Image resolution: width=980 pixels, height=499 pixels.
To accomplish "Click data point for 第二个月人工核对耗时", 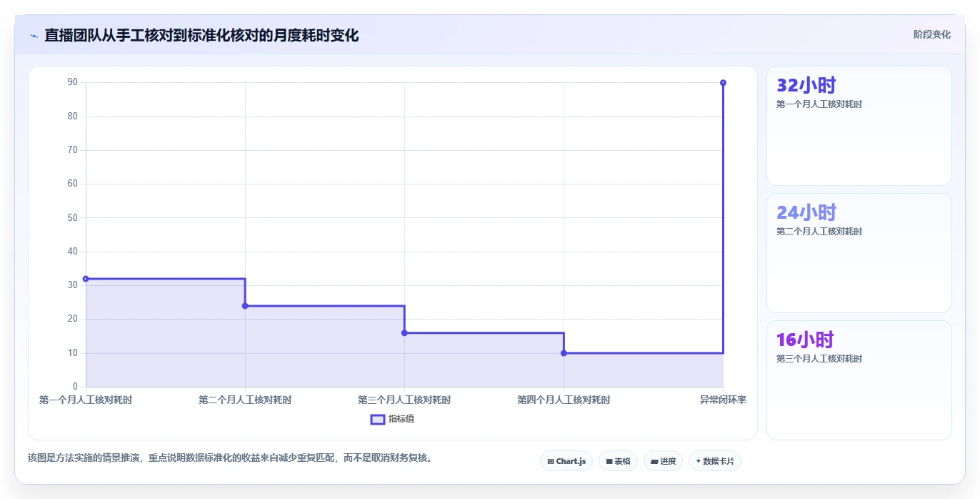I will (245, 306).
